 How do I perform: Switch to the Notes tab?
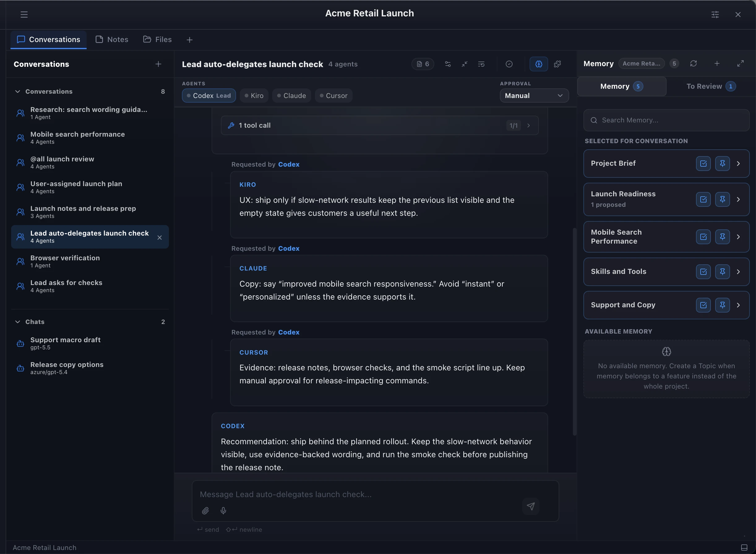(x=112, y=40)
